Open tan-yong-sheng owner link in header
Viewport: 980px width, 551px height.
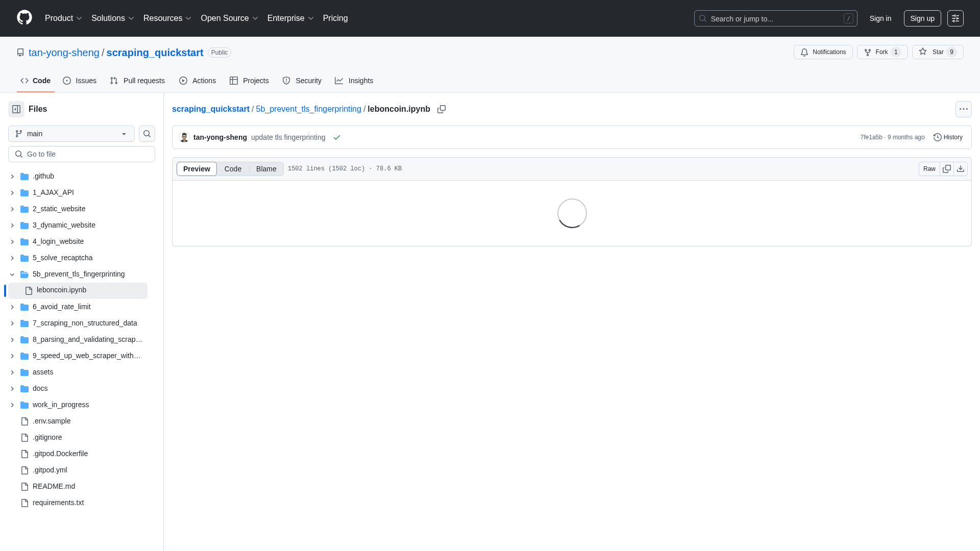[x=64, y=53]
